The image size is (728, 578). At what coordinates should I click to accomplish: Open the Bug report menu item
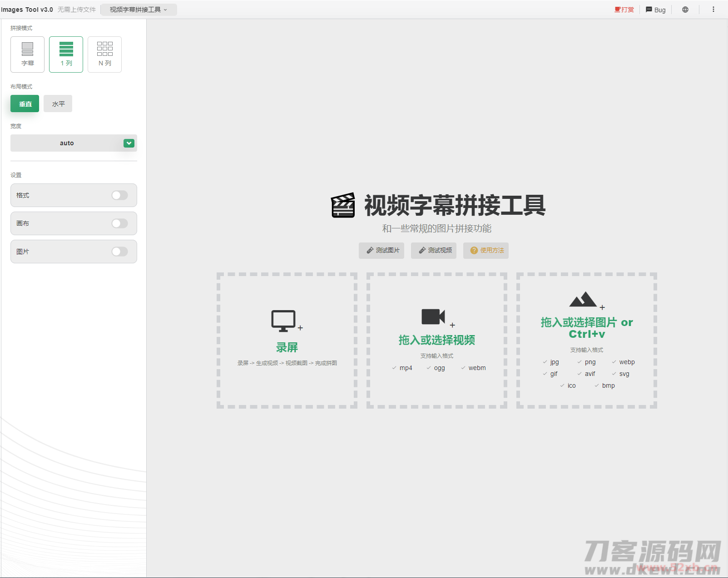click(x=656, y=10)
